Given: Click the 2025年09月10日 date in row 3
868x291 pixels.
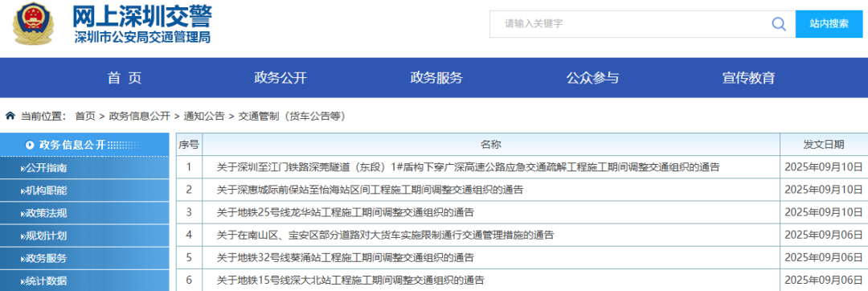Looking at the screenshot, I should click(x=824, y=212).
